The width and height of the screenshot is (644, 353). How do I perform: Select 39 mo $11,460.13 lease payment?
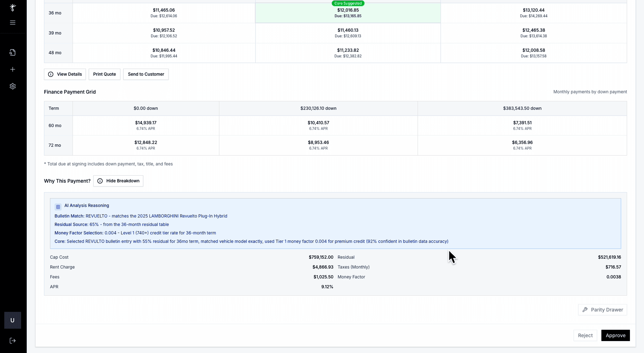coord(348,33)
